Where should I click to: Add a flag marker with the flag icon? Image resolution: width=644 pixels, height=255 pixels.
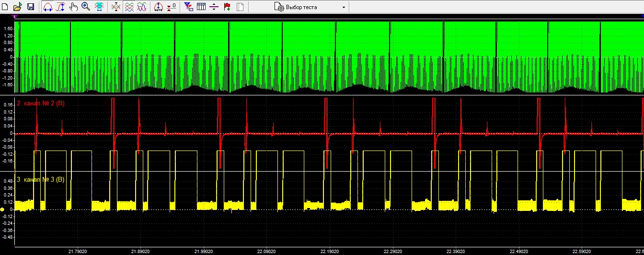coord(227,7)
